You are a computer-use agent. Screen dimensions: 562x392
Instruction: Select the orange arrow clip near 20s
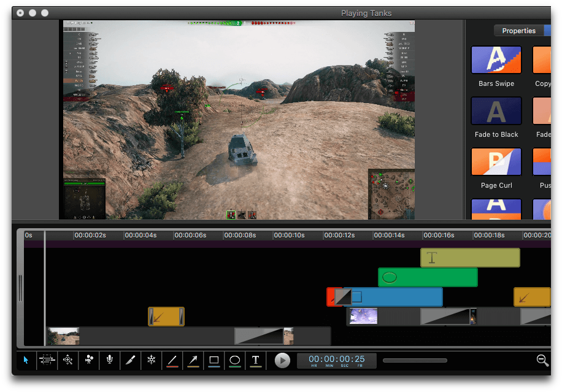pyautogui.click(x=532, y=297)
